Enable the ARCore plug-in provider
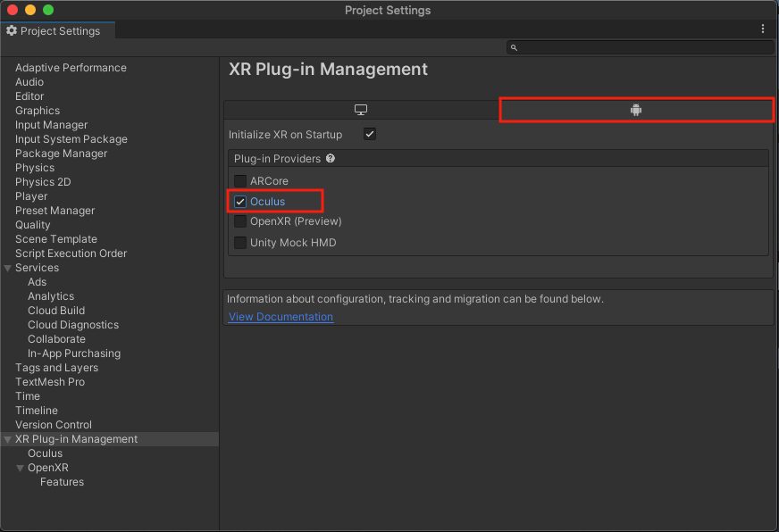 240,181
